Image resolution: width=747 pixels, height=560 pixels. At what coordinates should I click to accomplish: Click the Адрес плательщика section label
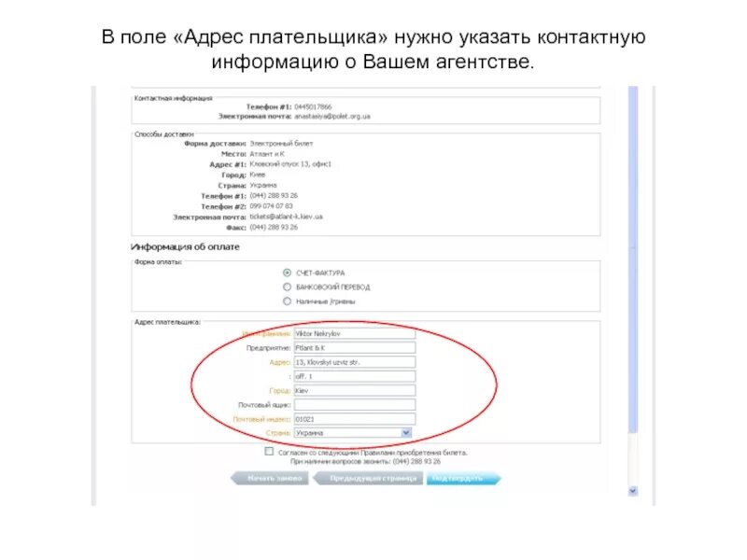click(167, 322)
